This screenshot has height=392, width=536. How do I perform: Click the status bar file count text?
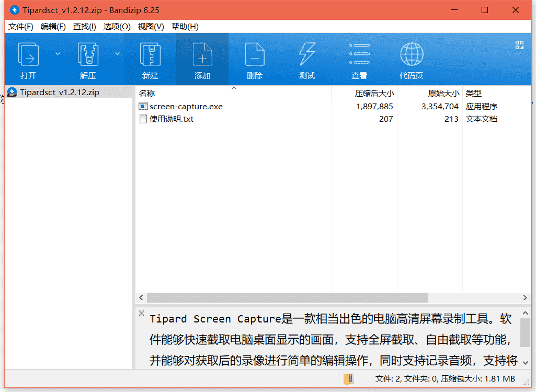[x=445, y=378]
